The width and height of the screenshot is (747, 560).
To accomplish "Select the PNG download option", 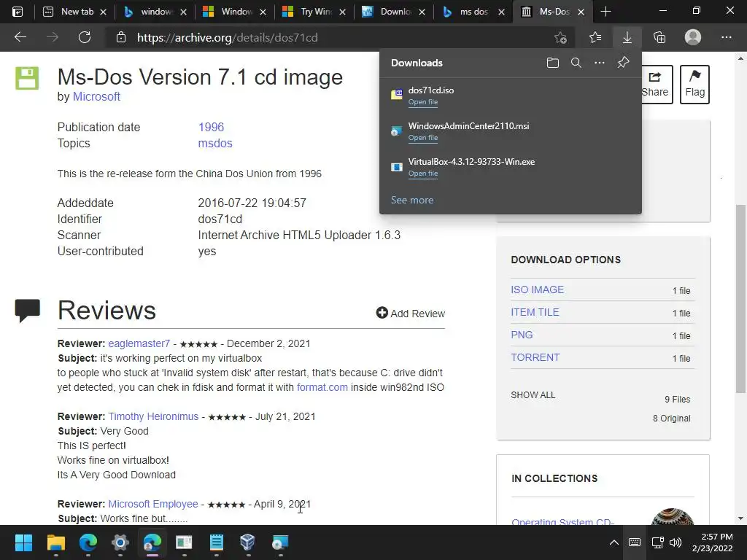I will click(x=522, y=335).
